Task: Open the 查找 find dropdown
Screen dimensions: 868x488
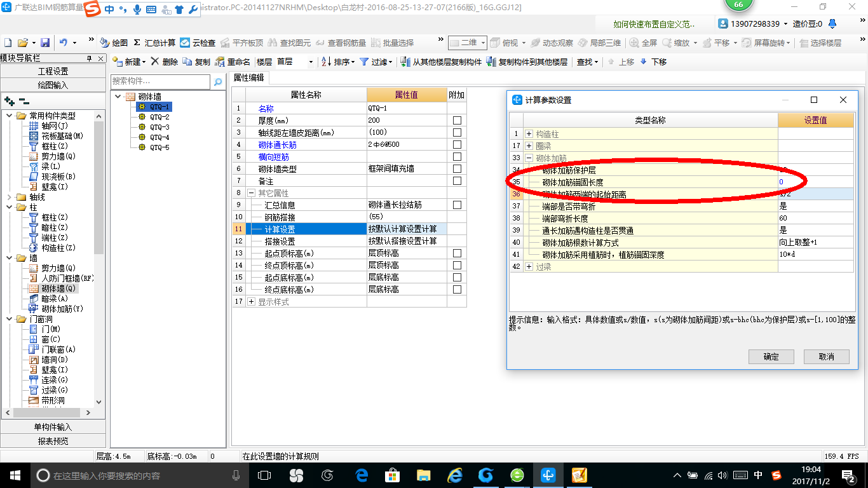Action: pyautogui.click(x=587, y=62)
